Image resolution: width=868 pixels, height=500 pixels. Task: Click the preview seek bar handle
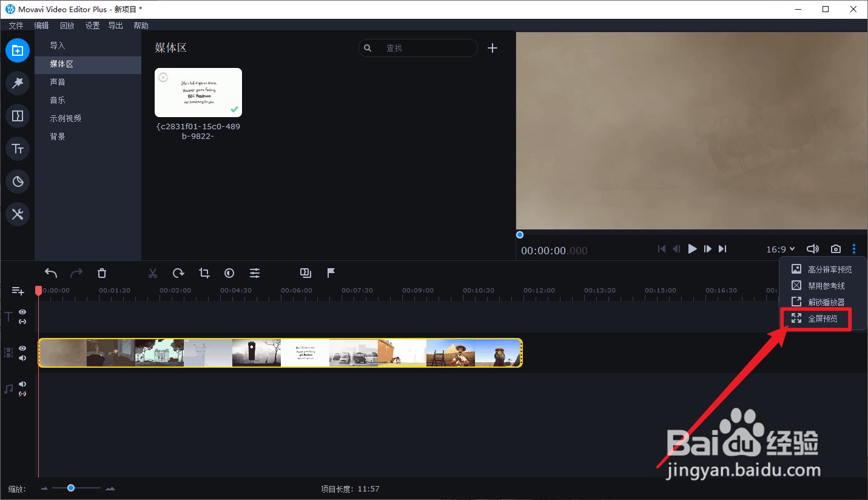click(x=520, y=235)
